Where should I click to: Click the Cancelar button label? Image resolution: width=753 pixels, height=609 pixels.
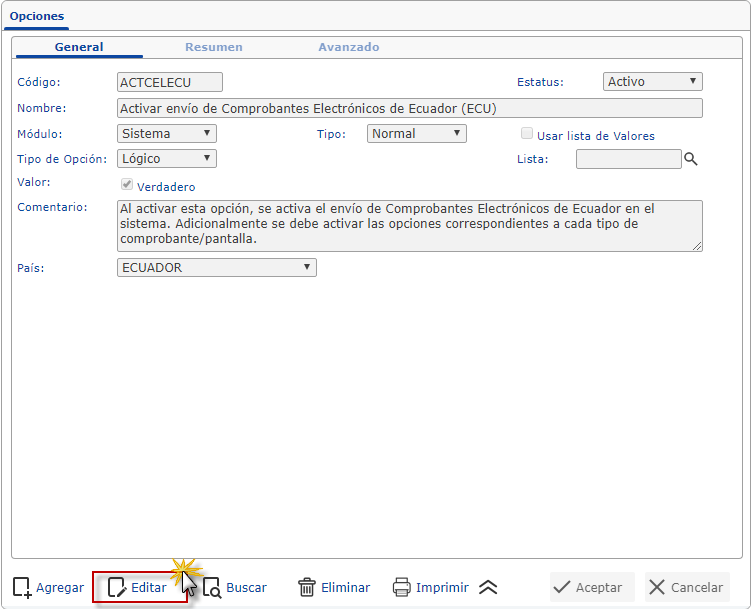697,587
